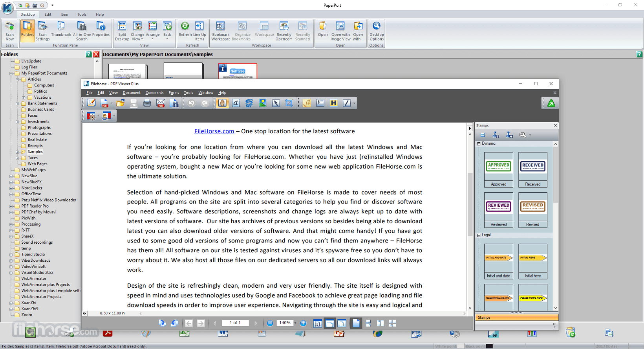The width and height of the screenshot is (644, 349).
Task: Open the Create PDF dropdown arrow
Action: pos(112,103)
